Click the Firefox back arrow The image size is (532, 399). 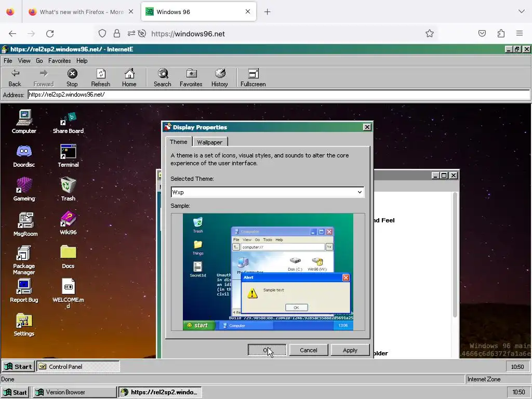(x=12, y=34)
